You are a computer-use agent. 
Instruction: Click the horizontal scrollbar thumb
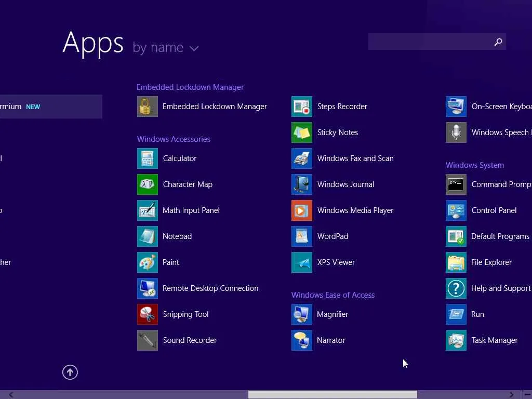[332, 395]
